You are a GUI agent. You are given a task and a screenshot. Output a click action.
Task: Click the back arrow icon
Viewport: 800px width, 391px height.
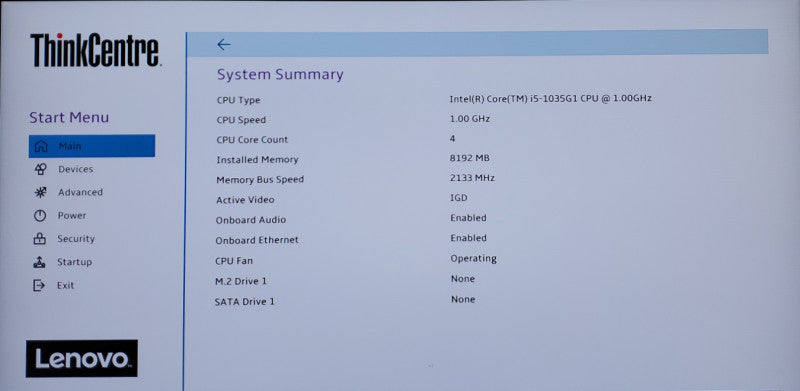coord(223,44)
